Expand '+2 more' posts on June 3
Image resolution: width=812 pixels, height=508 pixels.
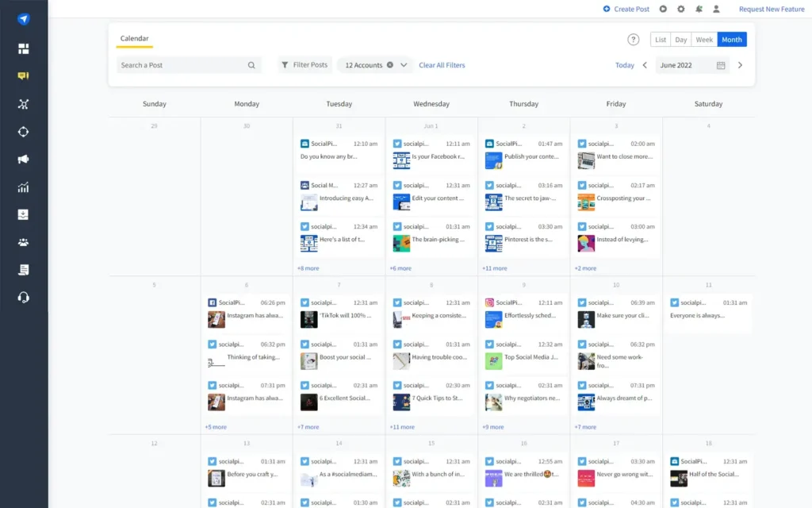click(x=585, y=268)
